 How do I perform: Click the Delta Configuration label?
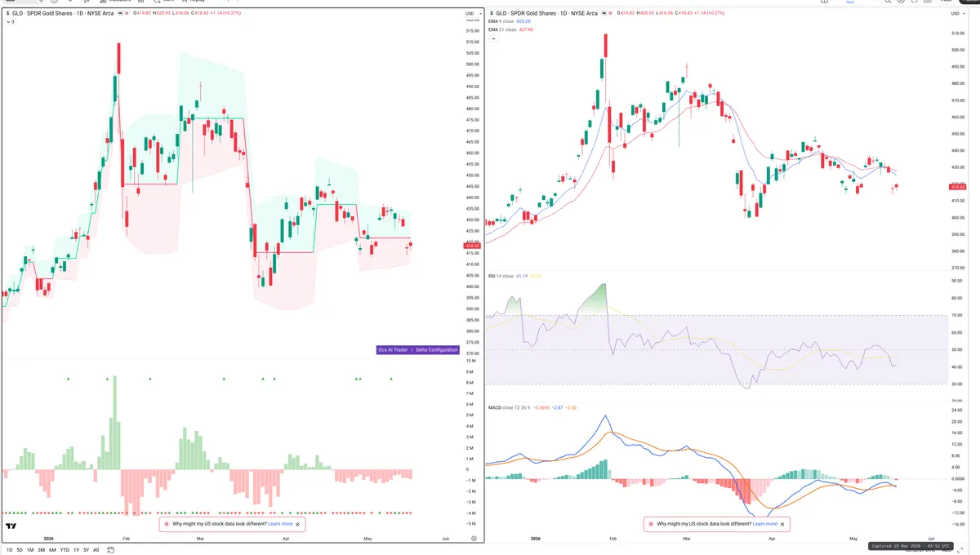tap(437, 349)
